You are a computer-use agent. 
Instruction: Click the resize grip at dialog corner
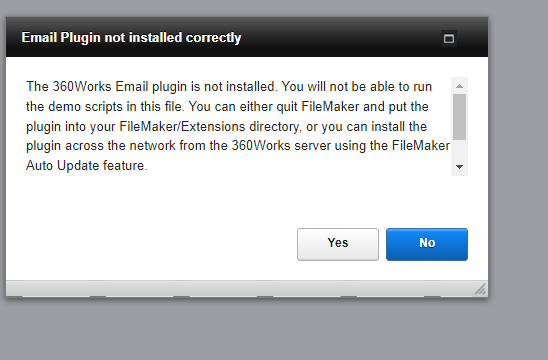pos(481,289)
